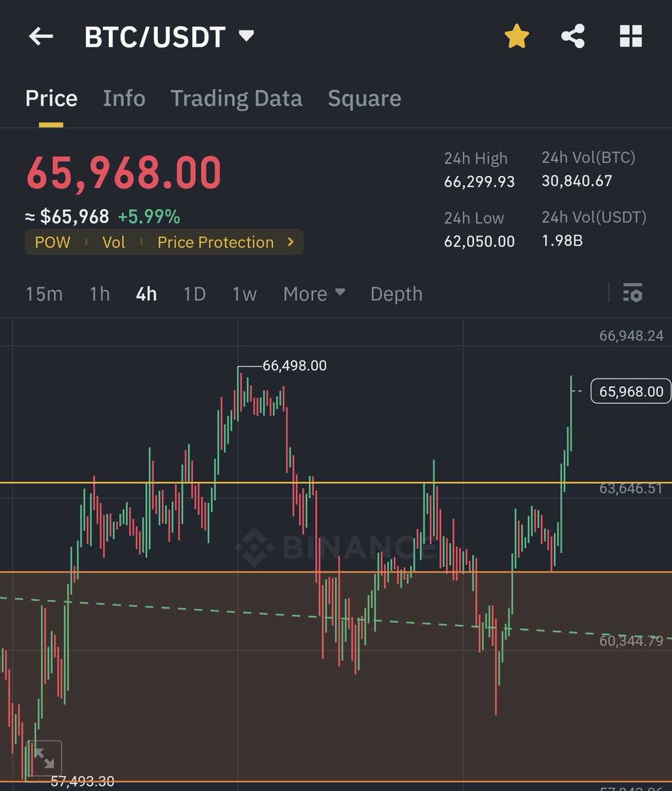
Task: Open the BTC/USDT pair selector dropdown
Action: tap(169, 37)
